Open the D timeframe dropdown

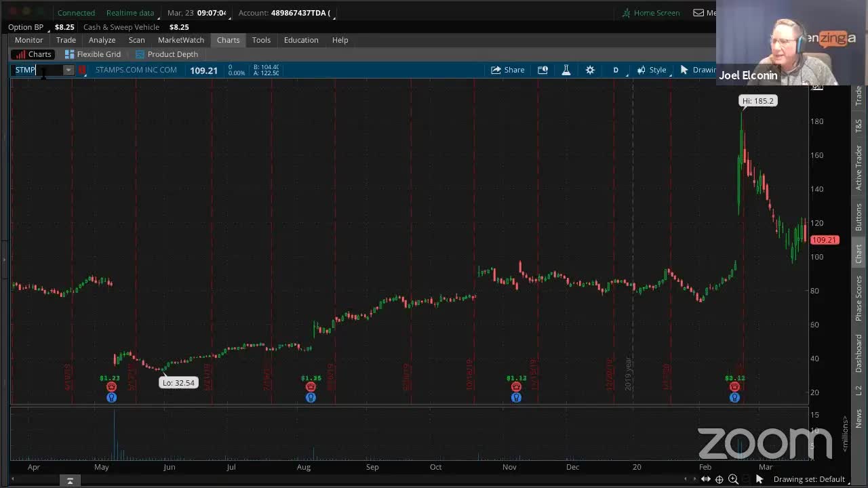pyautogui.click(x=616, y=70)
